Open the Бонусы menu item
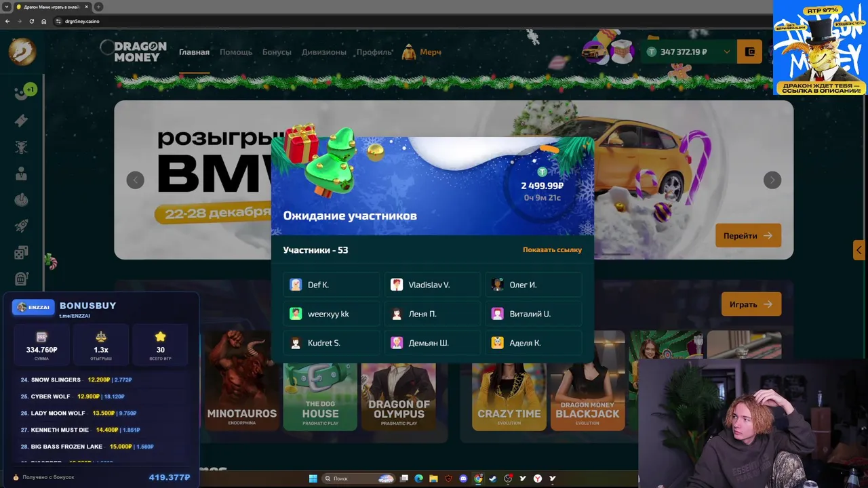 [x=277, y=52]
